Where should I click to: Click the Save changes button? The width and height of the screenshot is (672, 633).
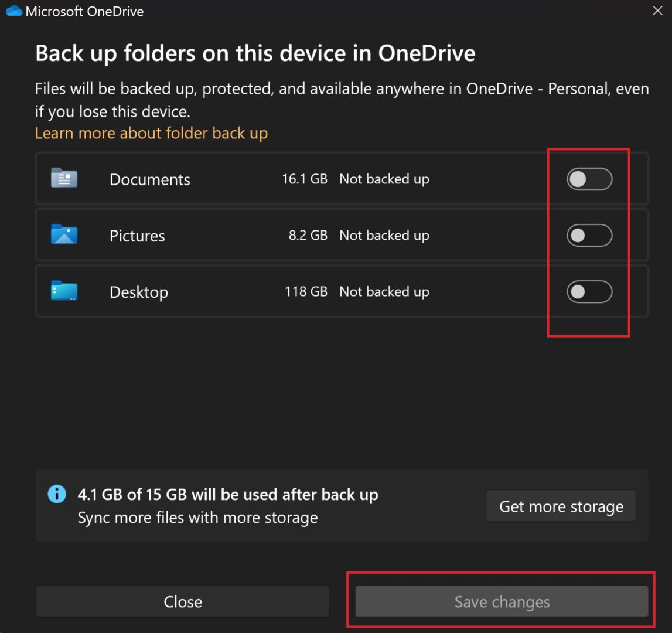coord(501,601)
